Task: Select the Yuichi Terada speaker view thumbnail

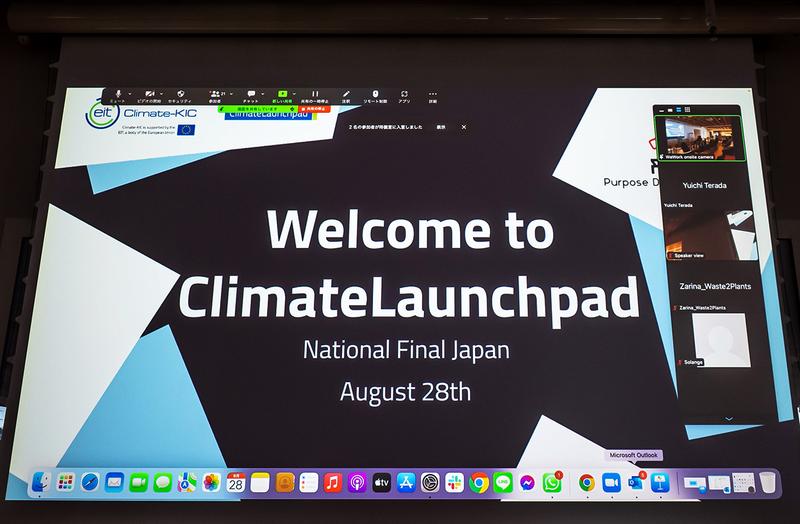Action: pyautogui.click(x=711, y=233)
